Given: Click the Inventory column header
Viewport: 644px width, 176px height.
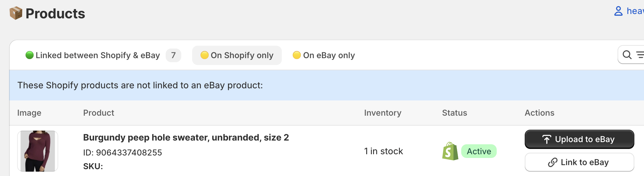Looking at the screenshot, I should coord(383,113).
